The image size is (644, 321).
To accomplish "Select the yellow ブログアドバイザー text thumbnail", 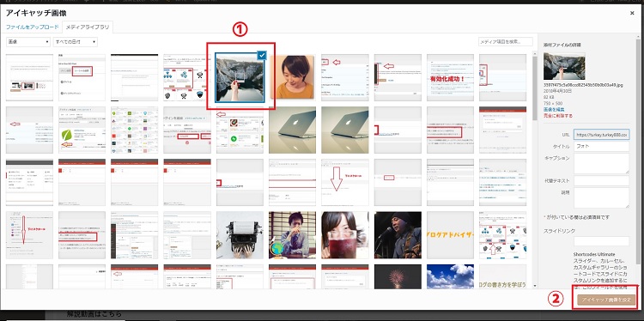I will pos(450,235).
